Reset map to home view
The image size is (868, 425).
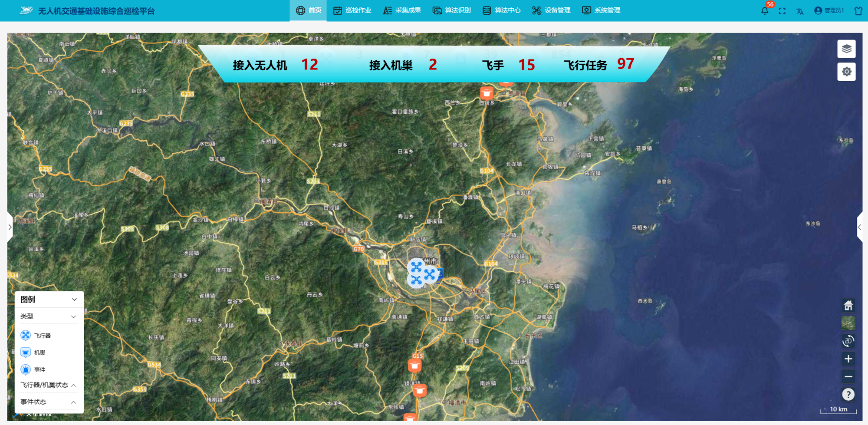click(x=848, y=306)
